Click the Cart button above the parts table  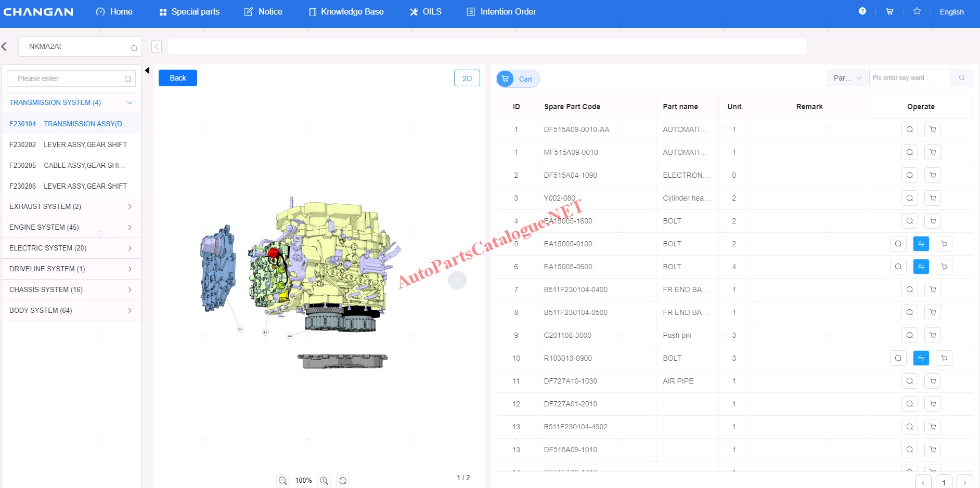pos(518,79)
